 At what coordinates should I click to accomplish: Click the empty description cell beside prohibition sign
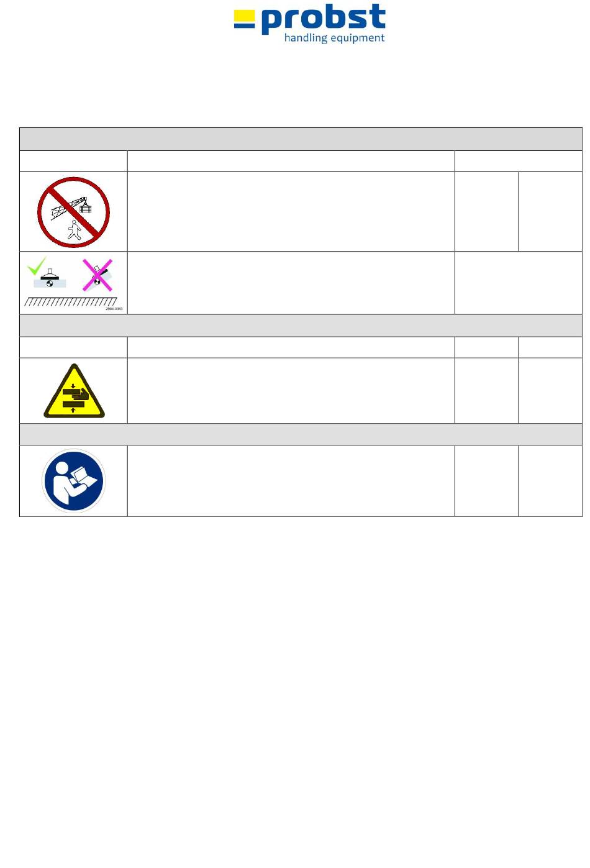click(291, 212)
